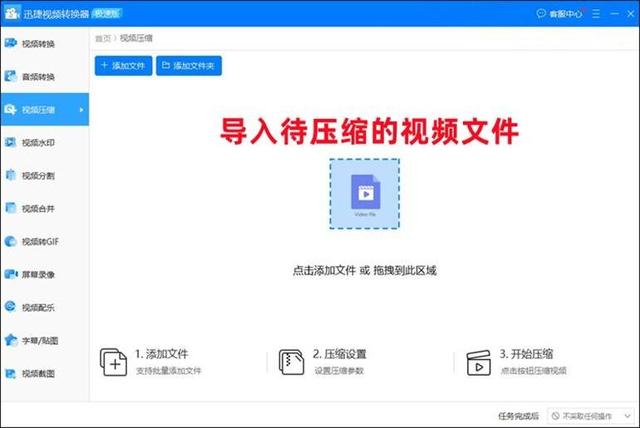Open 视频截图 in the sidebar
The width and height of the screenshot is (640, 428).
tap(45, 374)
